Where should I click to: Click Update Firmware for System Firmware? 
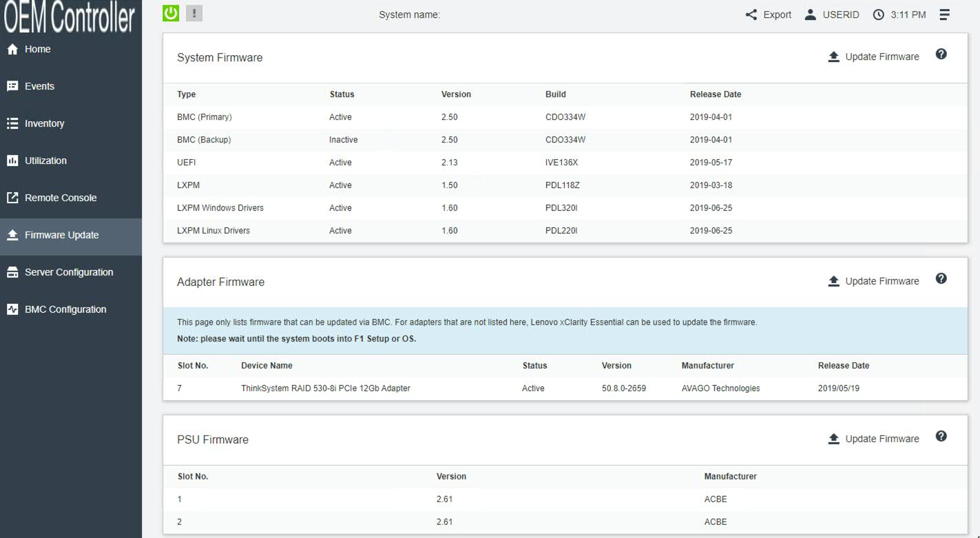882,57
